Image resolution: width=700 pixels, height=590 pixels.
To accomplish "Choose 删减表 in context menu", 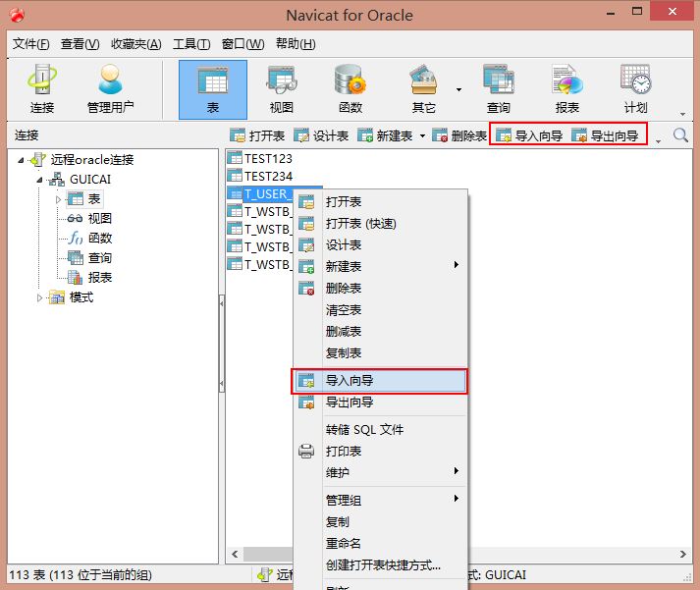I will tap(380, 331).
